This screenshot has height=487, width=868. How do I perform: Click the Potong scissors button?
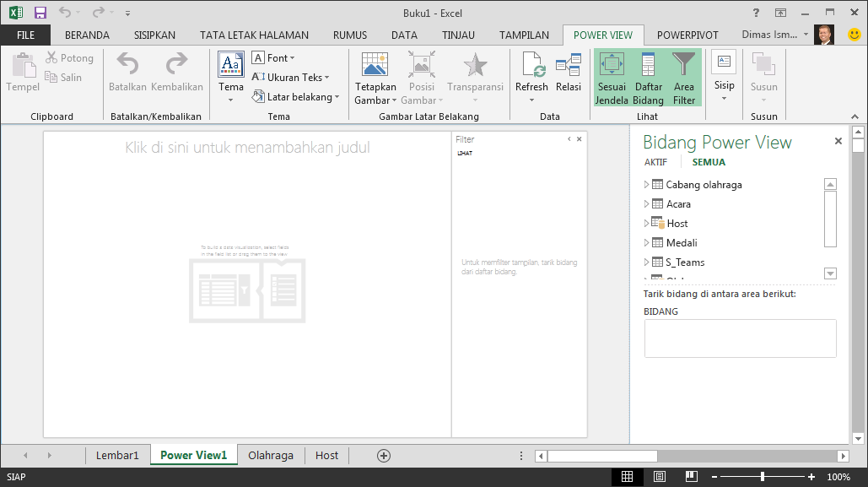pos(69,57)
